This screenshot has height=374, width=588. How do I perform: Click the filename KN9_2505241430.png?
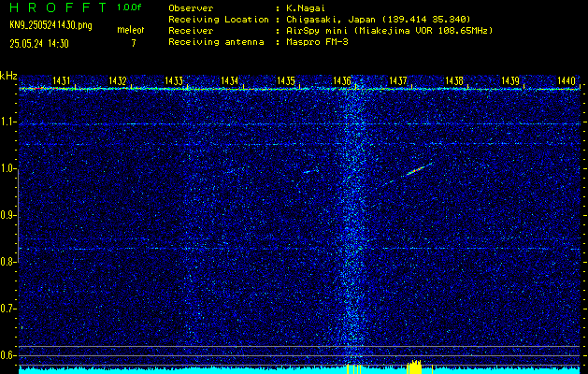51,25
